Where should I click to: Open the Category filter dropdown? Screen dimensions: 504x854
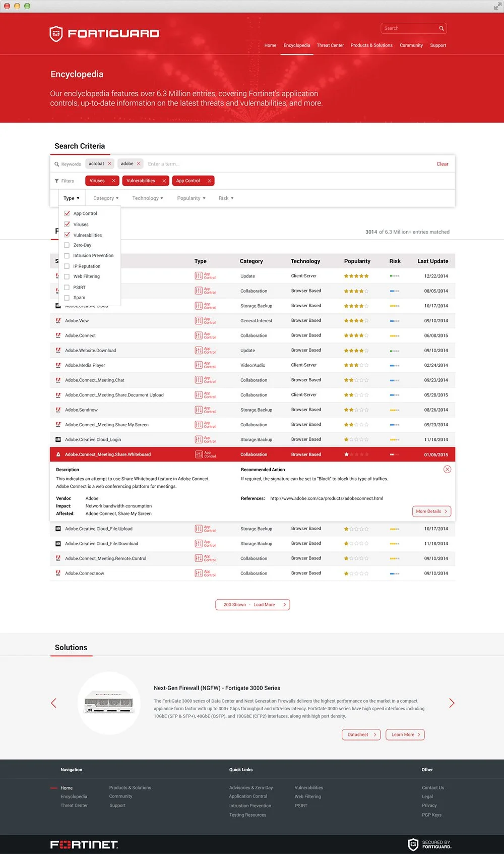click(106, 198)
